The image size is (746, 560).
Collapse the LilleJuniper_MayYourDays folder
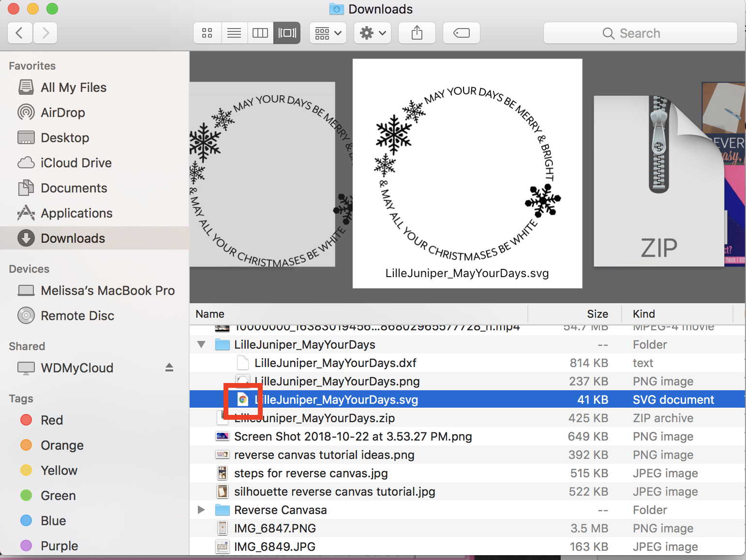coord(201,344)
